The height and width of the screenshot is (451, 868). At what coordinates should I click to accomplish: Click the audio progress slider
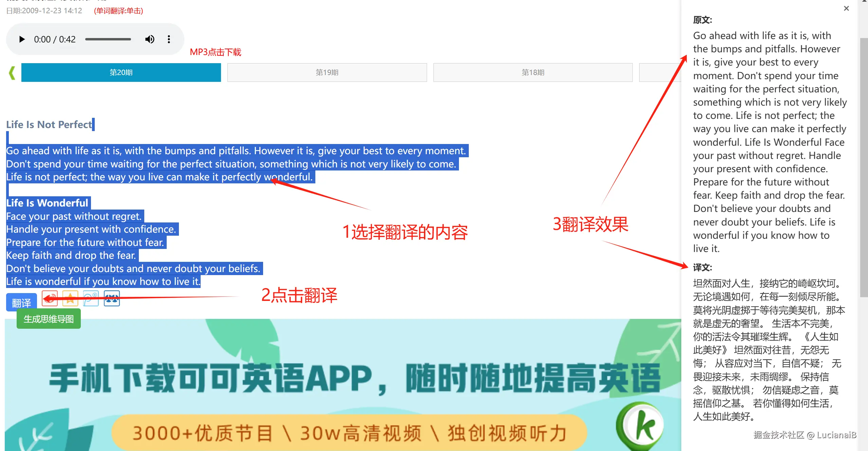[x=108, y=39]
